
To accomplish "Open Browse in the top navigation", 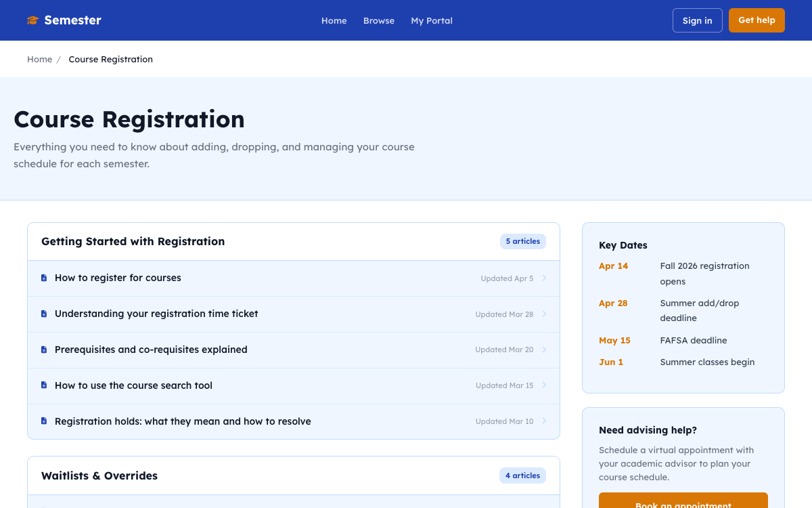I will [x=379, y=20].
